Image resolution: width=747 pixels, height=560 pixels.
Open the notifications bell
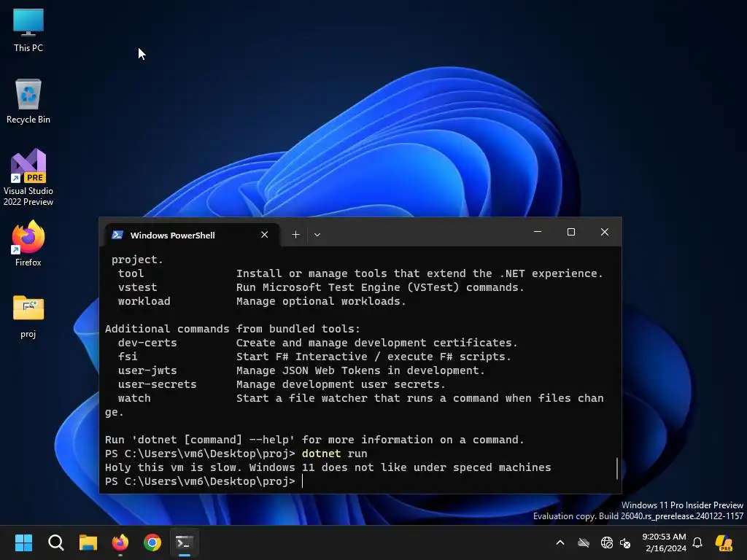click(697, 542)
